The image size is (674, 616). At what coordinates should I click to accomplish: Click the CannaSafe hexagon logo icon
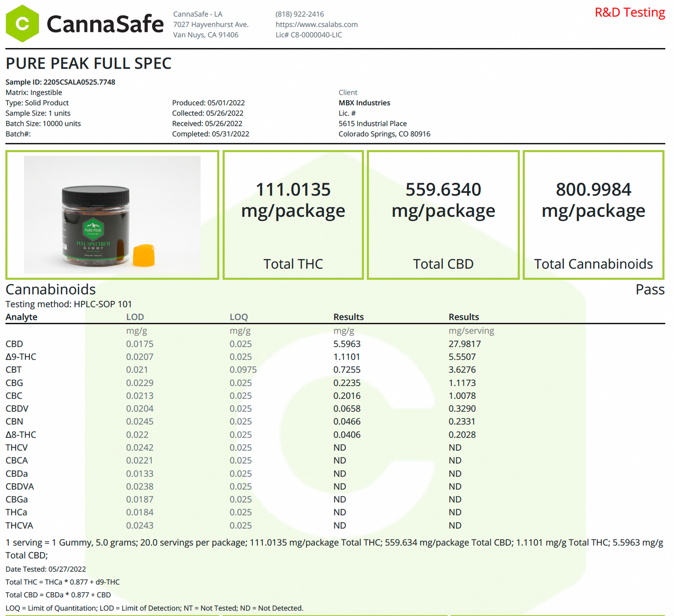22,24
